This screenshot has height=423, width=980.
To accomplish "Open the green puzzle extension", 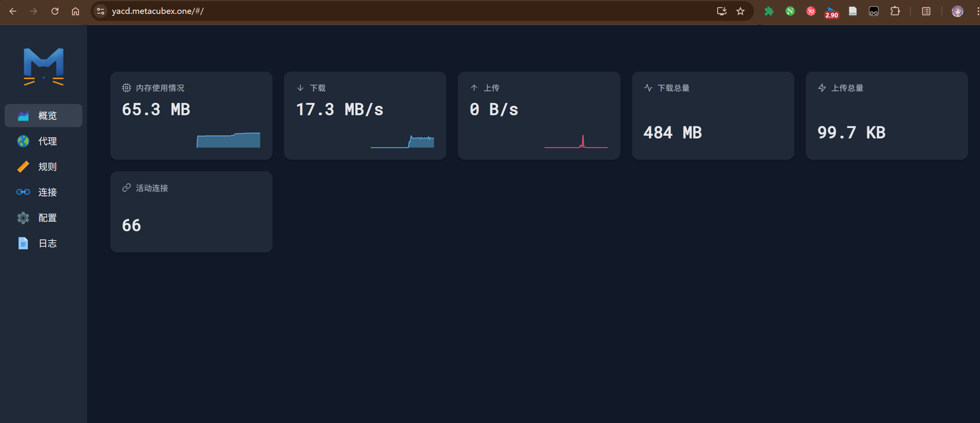I will click(769, 11).
